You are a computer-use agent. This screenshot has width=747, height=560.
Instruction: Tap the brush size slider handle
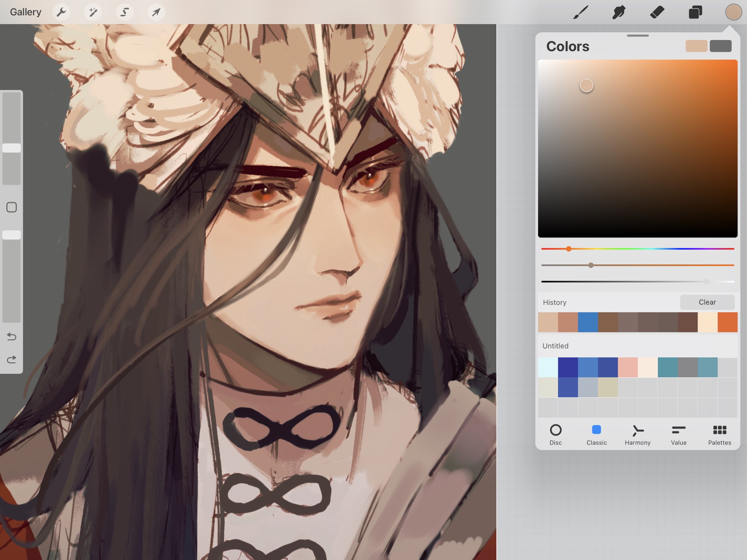(x=12, y=148)
